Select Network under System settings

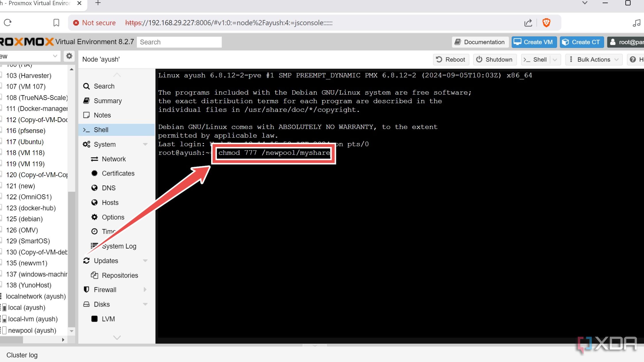point(114,159)
